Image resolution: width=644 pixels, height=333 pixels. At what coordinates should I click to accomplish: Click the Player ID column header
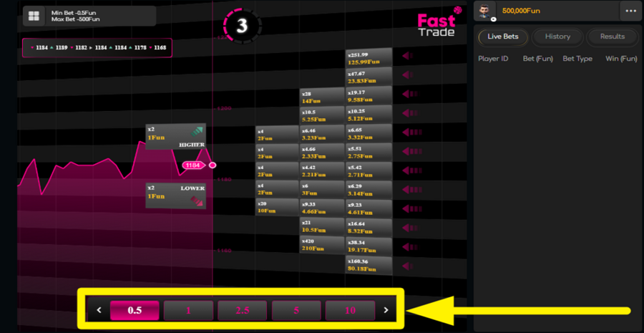click(x=493, y=59)
